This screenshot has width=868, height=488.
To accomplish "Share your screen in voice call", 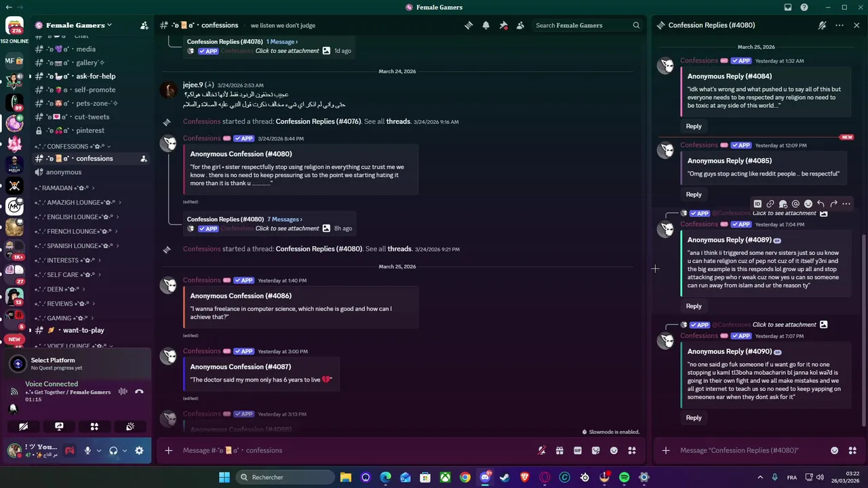I will pyautogui.click(x=59, y=426).
